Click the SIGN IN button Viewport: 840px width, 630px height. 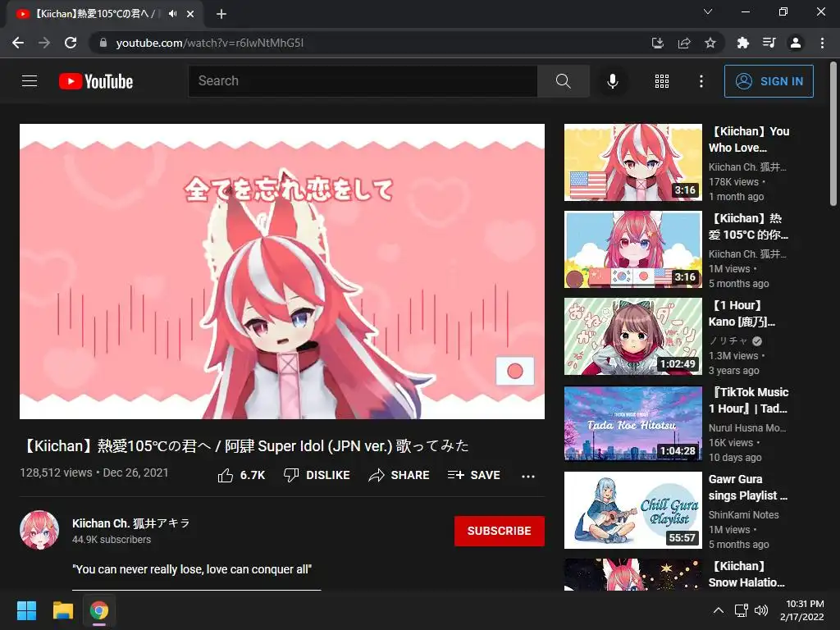(769, 81)
